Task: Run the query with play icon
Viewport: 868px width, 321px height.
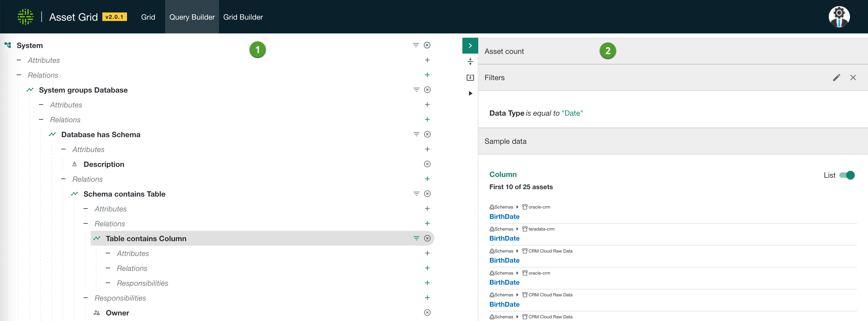Action: 470,93
